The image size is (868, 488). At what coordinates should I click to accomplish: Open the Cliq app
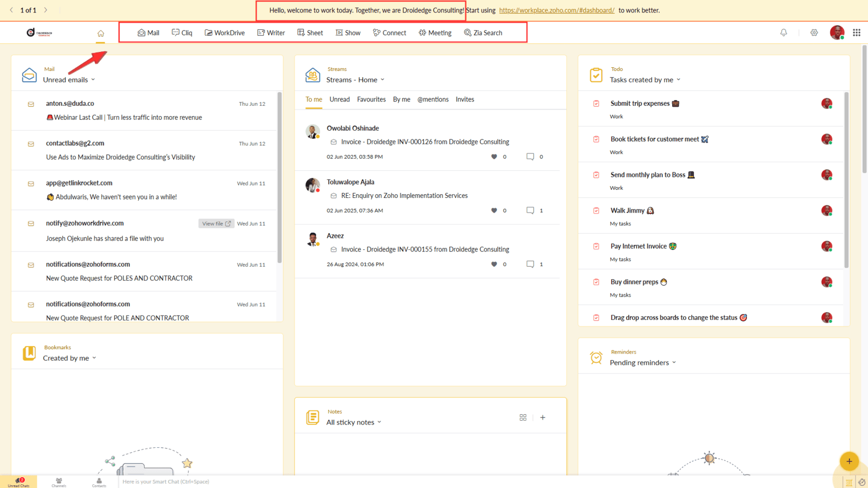(182, 33)
